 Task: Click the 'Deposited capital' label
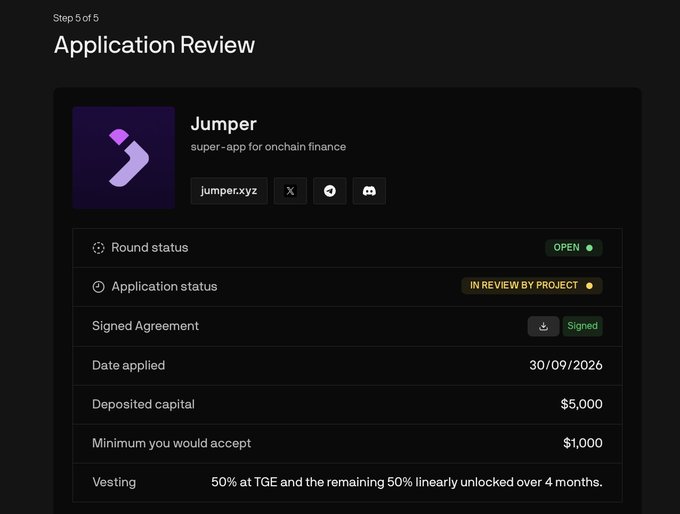click(143, 405)
